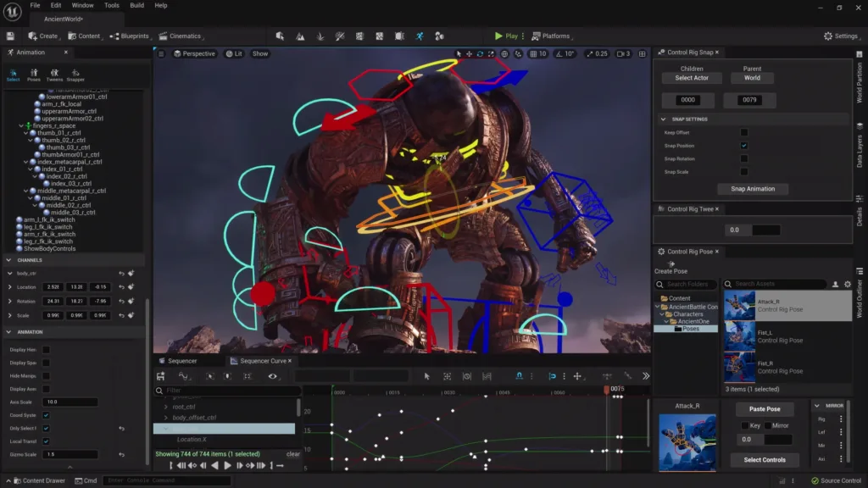Open the Edit menu

pos(56,5)
